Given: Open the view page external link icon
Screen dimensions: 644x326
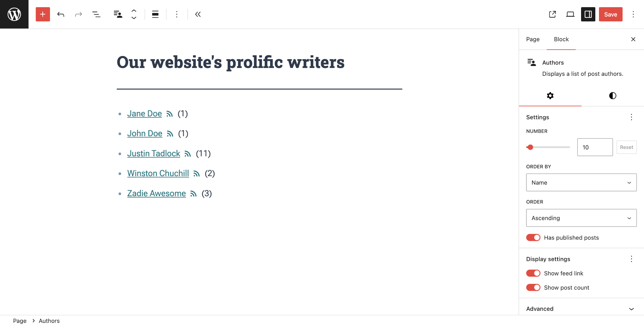Looking at the screenshot, I should coord(552,14).
